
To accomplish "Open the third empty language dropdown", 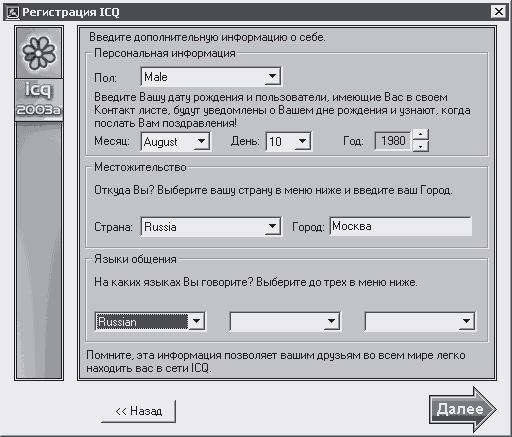I will [x=420, y=321].
